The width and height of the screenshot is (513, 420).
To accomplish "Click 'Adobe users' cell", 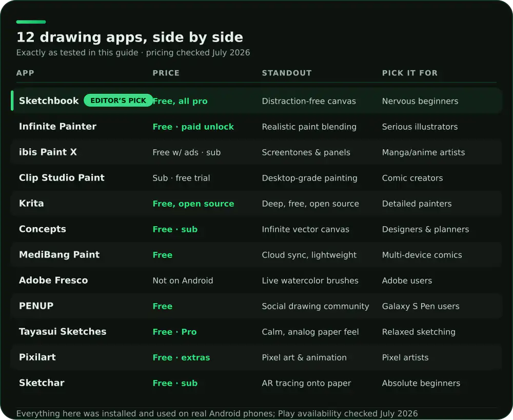I will click(x=407, y=281).
